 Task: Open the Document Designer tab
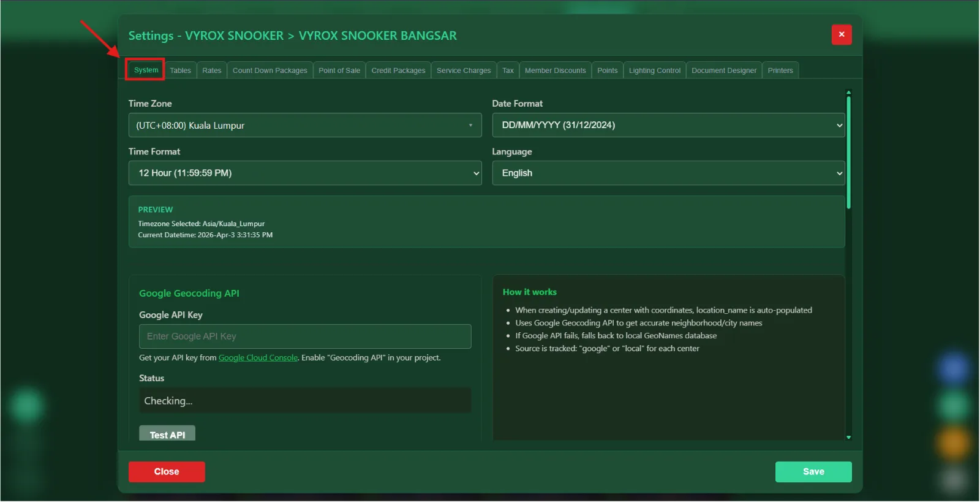click(724, 70)
